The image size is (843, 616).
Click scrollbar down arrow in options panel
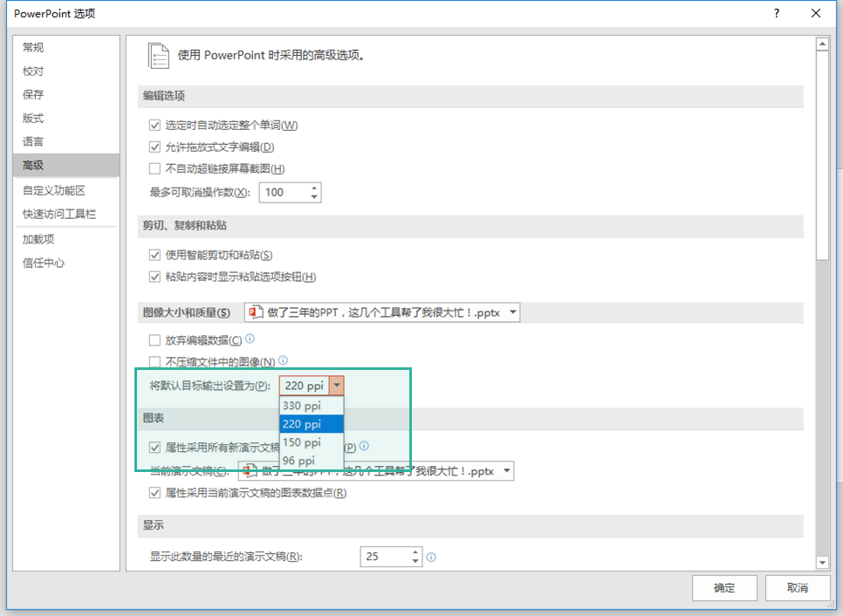[822, 563]
